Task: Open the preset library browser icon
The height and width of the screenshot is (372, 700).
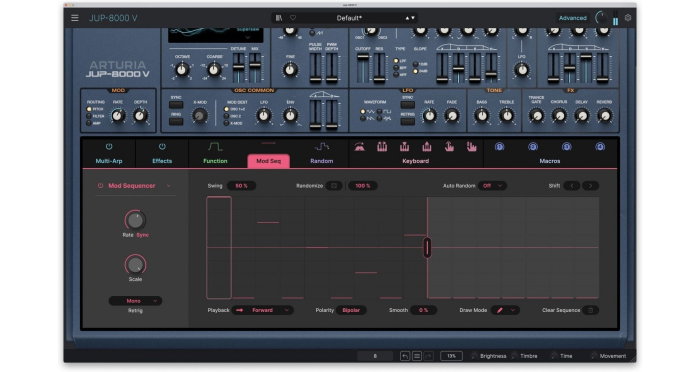Action: [x=279, y=18]
